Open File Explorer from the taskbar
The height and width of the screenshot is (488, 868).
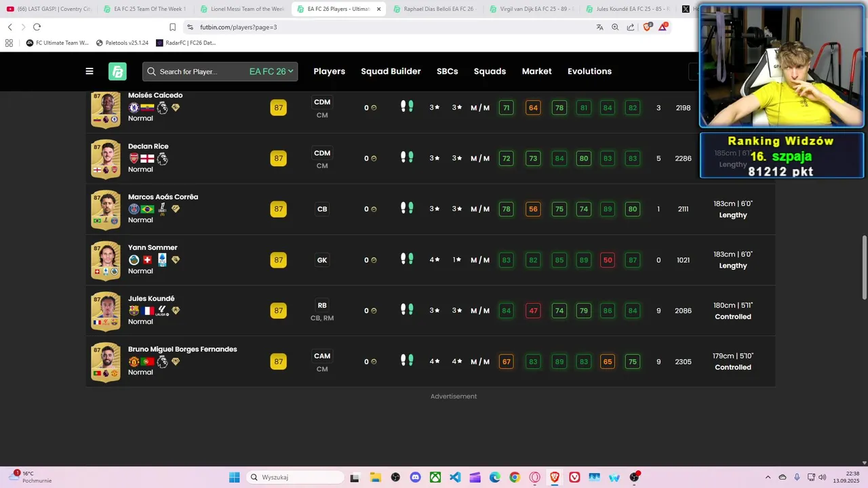pyautogui.click(x=375, y=477)
